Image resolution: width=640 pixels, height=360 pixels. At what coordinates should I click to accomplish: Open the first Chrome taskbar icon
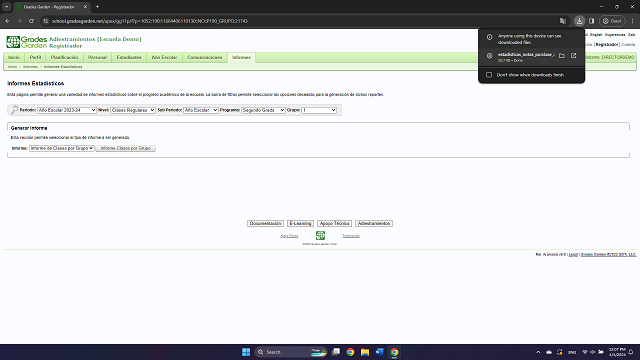tap(350, 352)
